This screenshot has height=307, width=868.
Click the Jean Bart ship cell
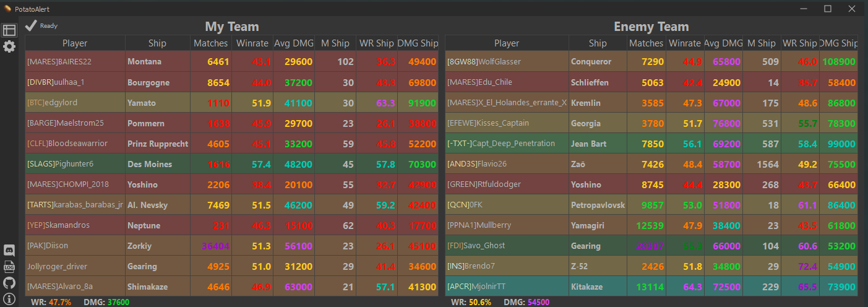click(588, 144)
